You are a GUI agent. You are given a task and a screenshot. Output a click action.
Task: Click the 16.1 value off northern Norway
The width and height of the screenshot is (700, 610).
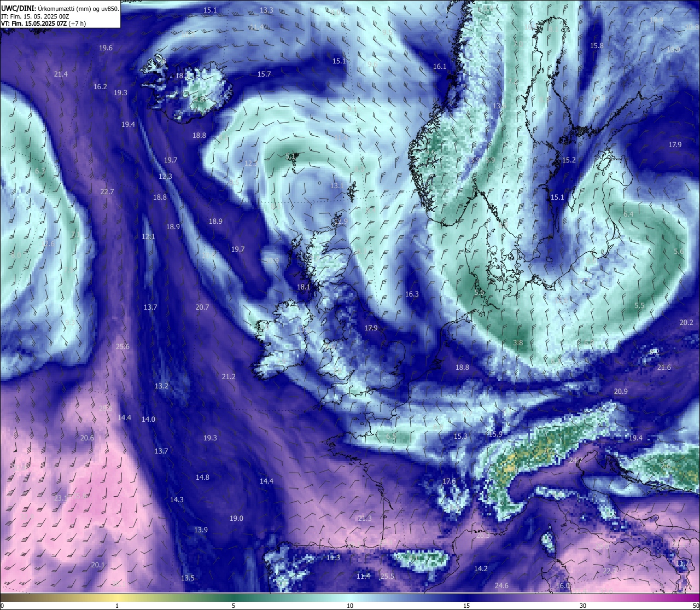[440, 67]
